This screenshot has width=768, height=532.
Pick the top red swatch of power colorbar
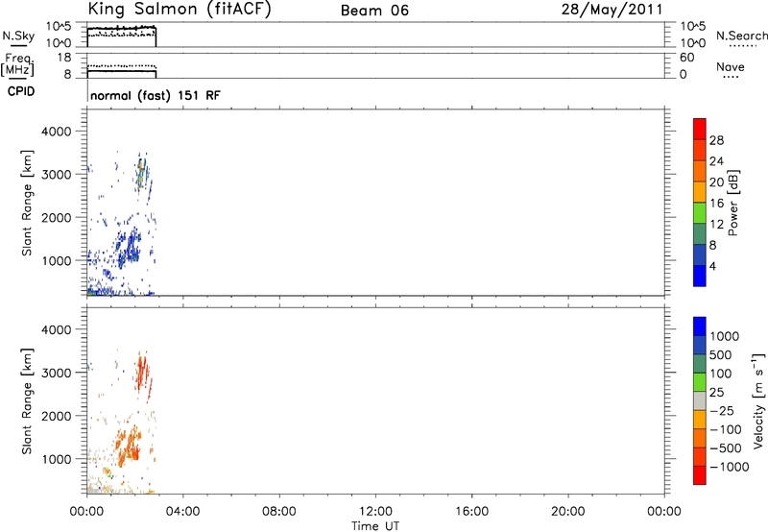(700, 129)
